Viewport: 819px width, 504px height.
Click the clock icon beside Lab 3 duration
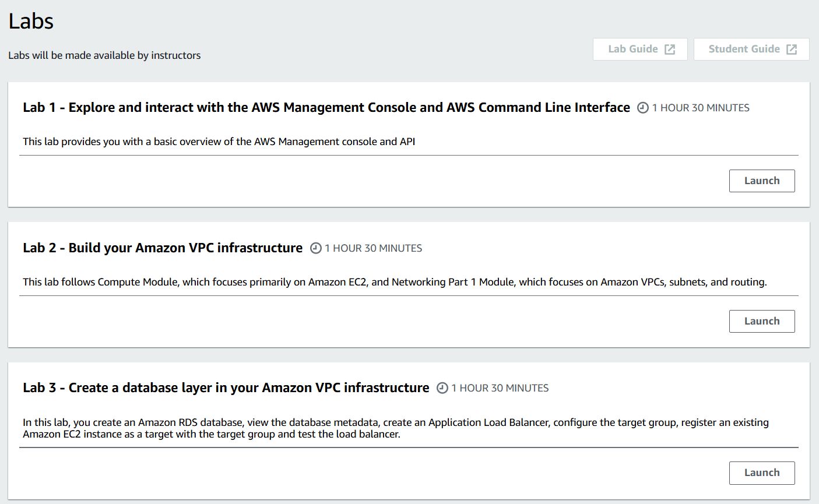(x=442, y=388)
